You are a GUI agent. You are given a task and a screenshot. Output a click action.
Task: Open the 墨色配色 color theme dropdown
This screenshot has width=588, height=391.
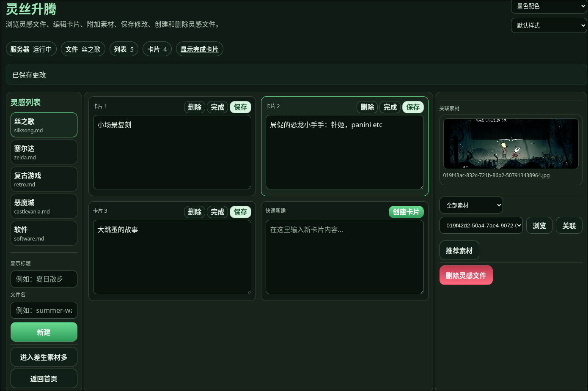[549, 6]
